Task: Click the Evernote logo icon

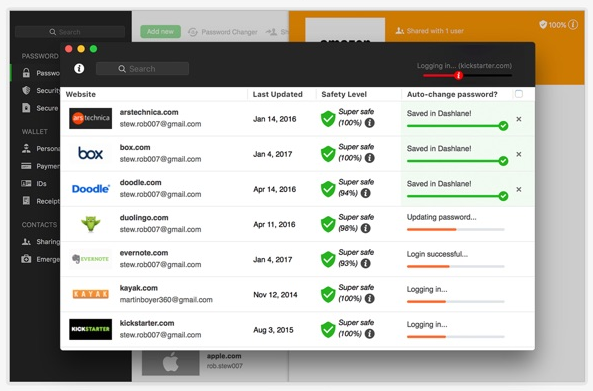Action: [90, 259]
